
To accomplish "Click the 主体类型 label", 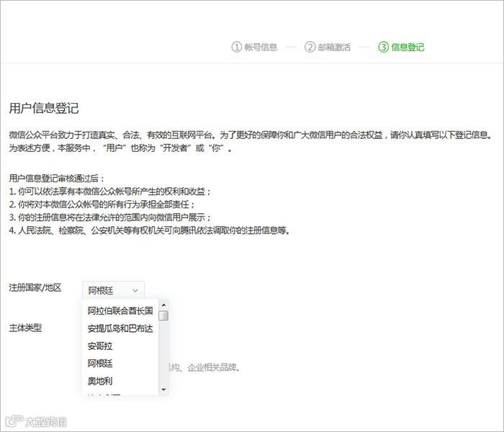I will 25,328.
